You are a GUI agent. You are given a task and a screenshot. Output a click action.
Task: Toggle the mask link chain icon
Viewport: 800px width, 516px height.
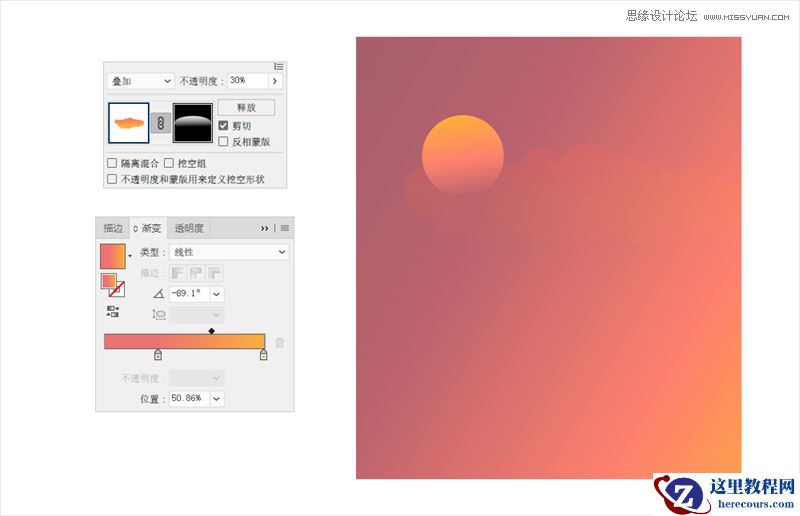(x=161, y=123)
